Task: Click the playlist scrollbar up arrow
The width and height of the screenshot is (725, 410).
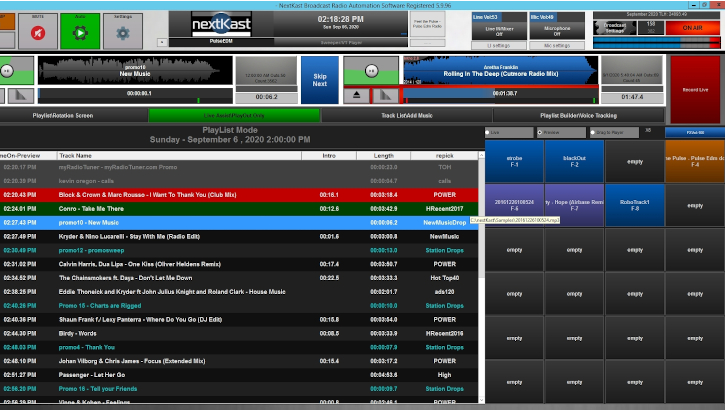Action: (481, 155)
